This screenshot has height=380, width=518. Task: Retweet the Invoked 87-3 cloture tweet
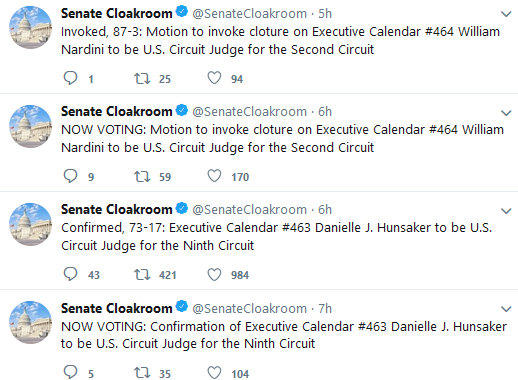[142, 79]
